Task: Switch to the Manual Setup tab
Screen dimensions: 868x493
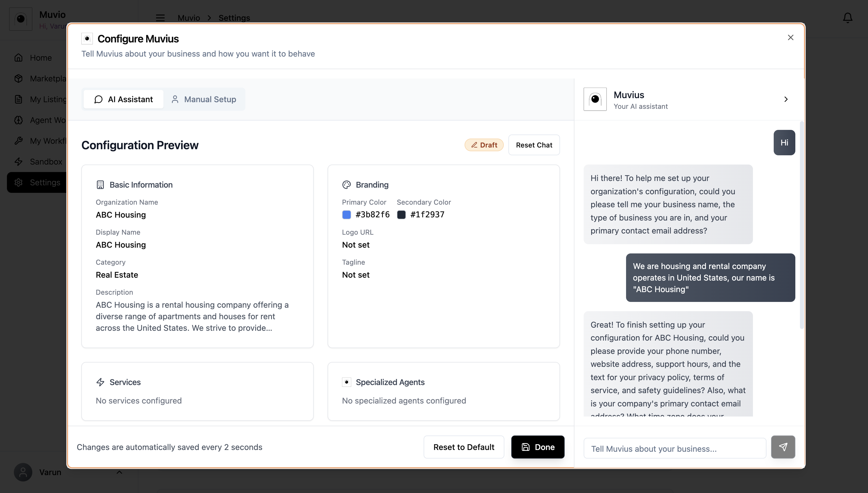Action: [204, 99]
